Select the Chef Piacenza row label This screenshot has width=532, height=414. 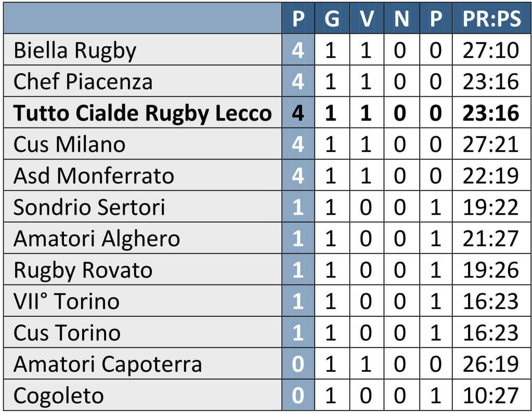tap(83, 82)
